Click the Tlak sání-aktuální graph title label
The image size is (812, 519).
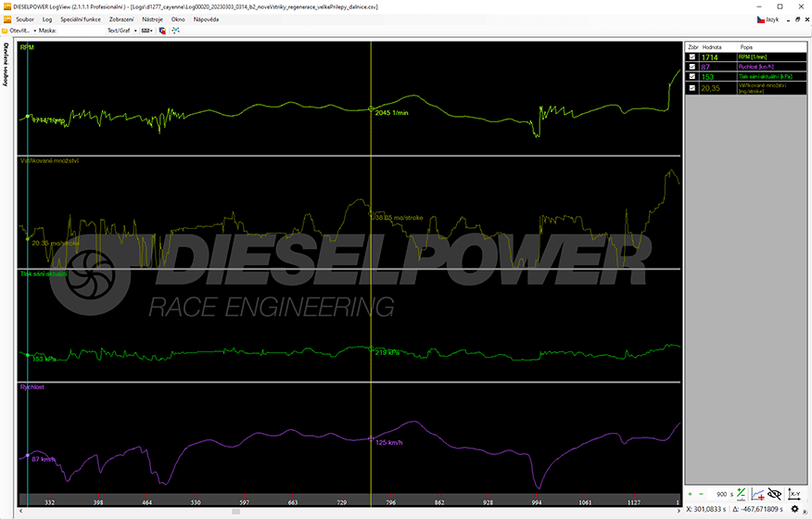tap(44, 273)
